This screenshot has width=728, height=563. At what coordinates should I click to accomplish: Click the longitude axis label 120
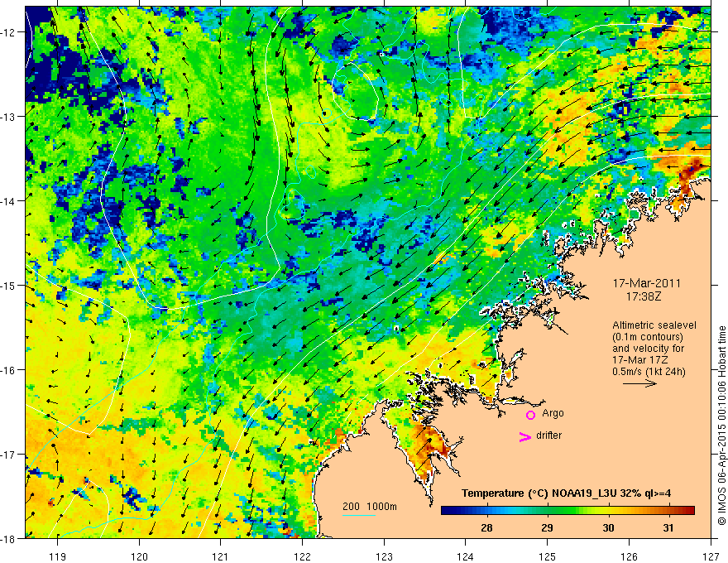[x=139, y=556]
